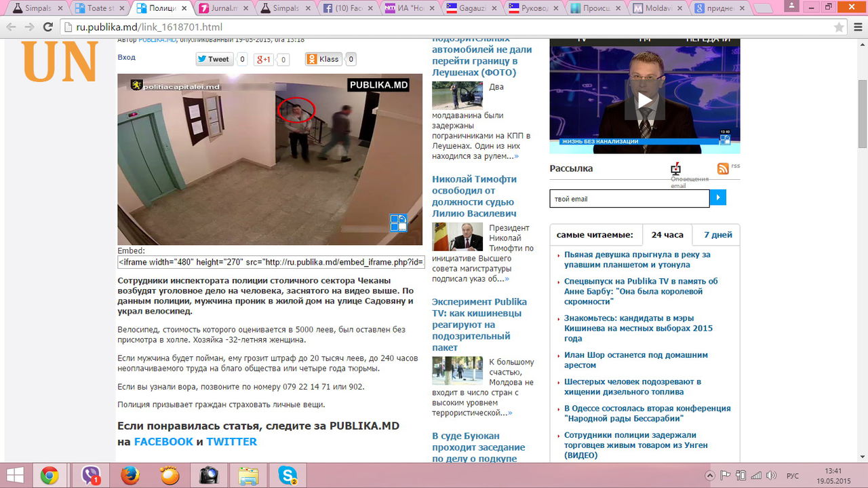Open a new browser tab
Viewport: 868px width, 488px height.
[x=763, y=8]
